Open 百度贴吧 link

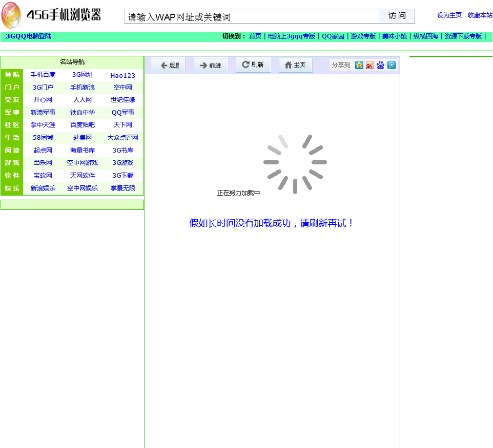click(83, 125)
